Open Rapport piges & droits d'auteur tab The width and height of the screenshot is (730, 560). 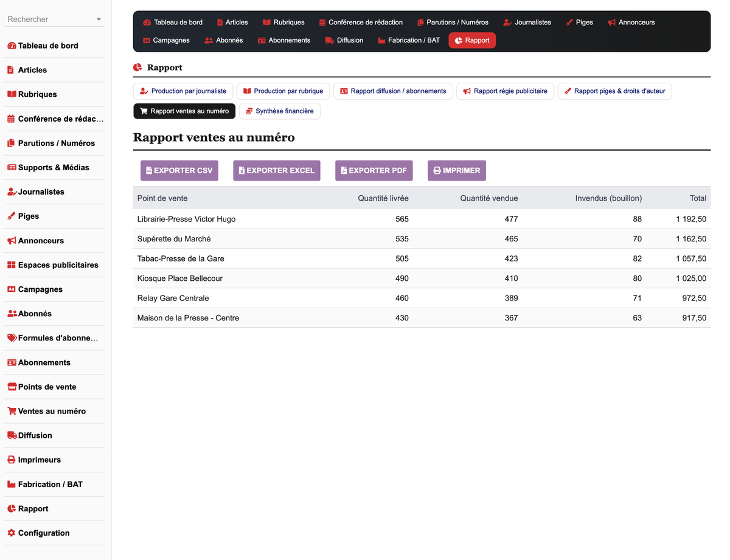click(614, 91)
